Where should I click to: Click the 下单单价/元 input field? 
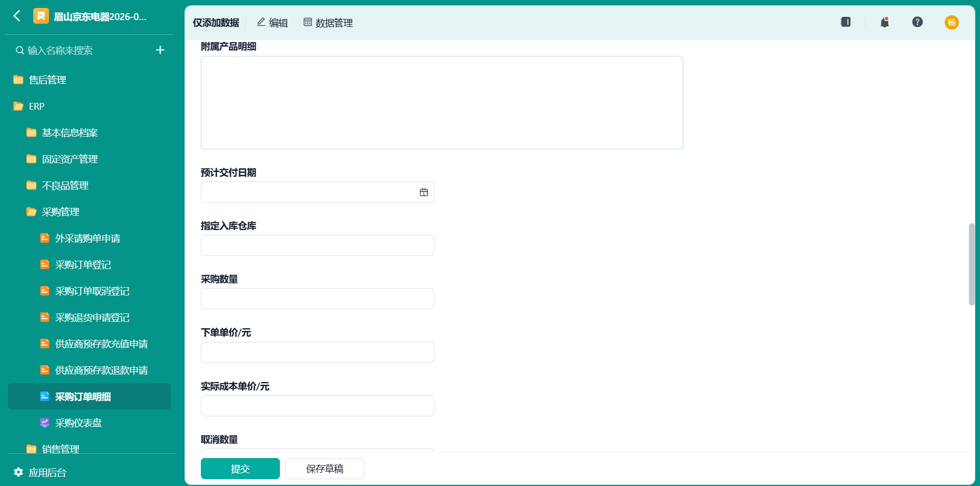(x=317, y=352)
